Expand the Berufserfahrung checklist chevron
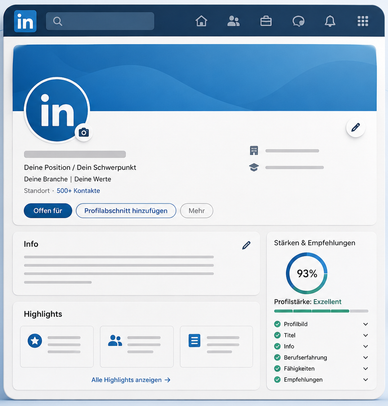 coord(366,357)
